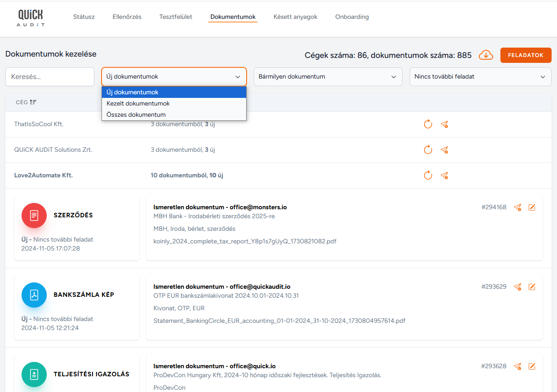Viewport: 557px width, 392px height.
Task: Click the red Szerződés document icon
Action: [x=34, y=216]
